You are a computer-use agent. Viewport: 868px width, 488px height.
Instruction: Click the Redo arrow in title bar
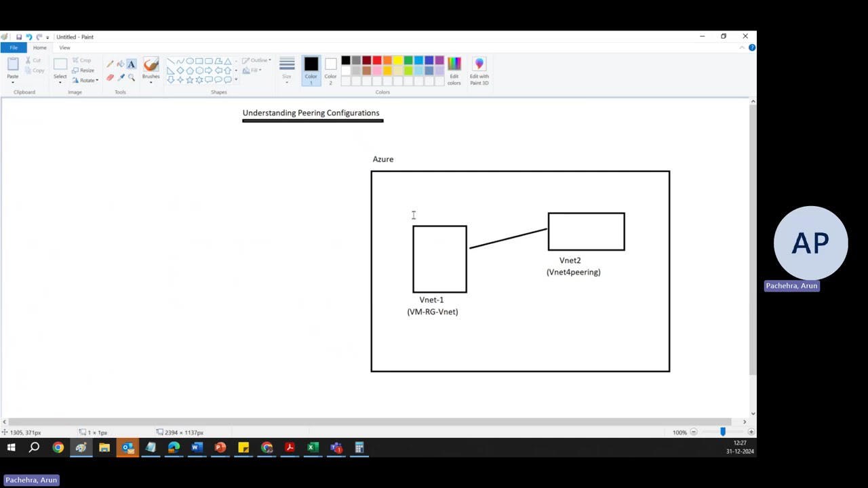(x=39, y=37)
